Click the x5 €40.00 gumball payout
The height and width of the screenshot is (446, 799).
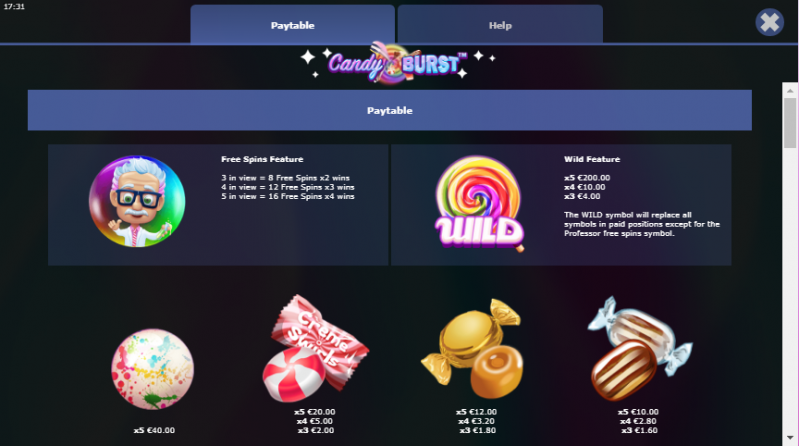pos(154,430)
